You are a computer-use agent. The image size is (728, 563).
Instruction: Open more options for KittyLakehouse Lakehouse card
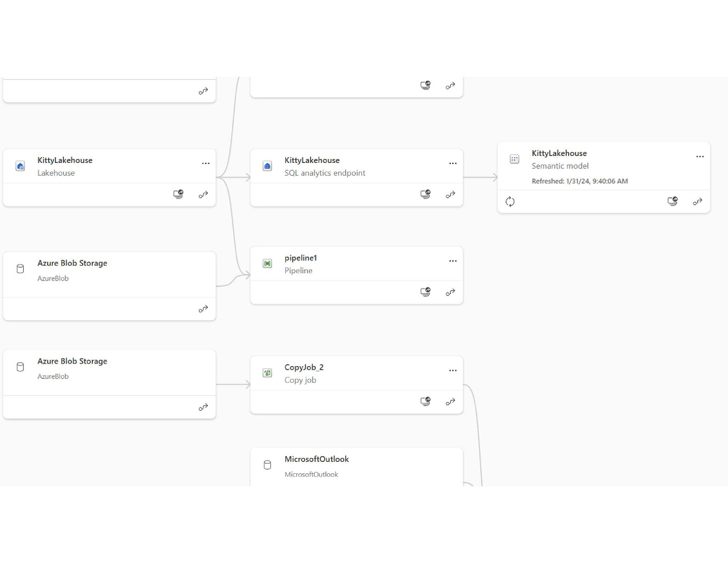tap(206, 163)
